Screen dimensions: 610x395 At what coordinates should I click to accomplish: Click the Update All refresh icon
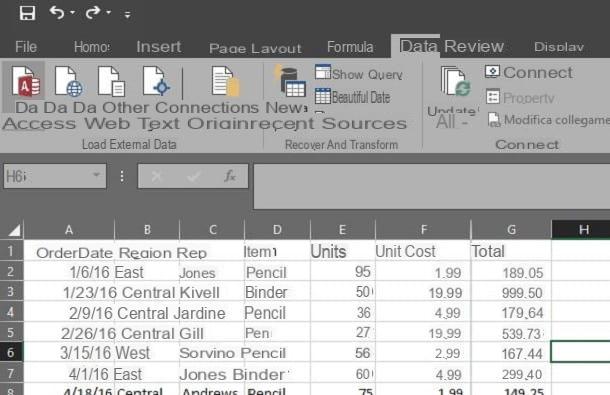tap(455, 81)
